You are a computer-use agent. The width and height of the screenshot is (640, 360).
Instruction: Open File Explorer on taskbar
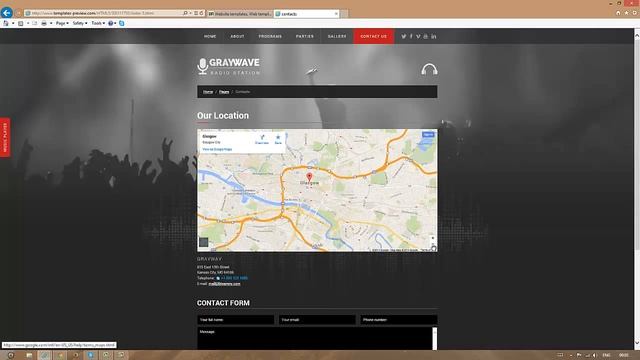point(29,355)
